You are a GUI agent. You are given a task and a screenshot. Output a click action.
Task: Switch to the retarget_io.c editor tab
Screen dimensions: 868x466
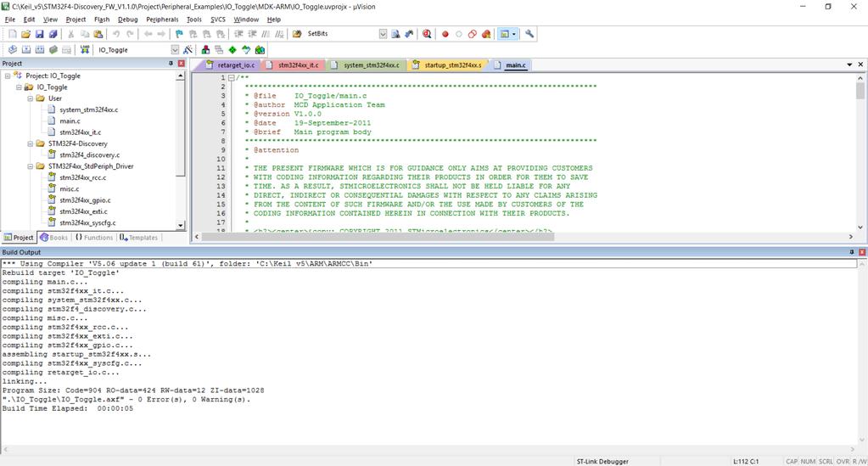coord(230,65)
